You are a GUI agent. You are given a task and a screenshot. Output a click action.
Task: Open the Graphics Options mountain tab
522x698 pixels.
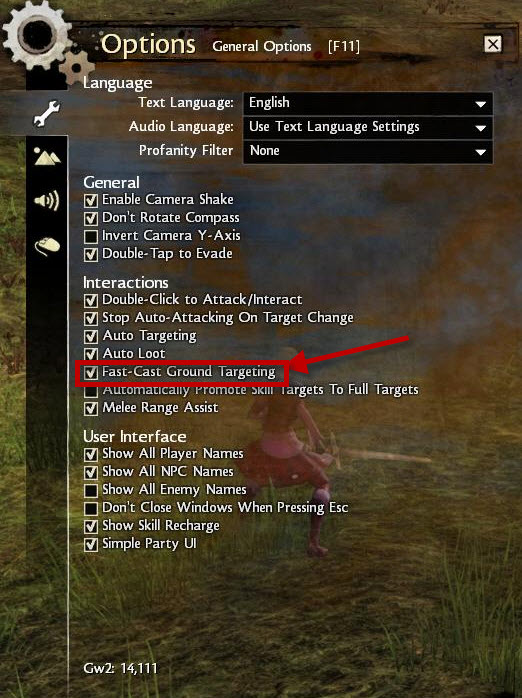[x=47, y=156]
